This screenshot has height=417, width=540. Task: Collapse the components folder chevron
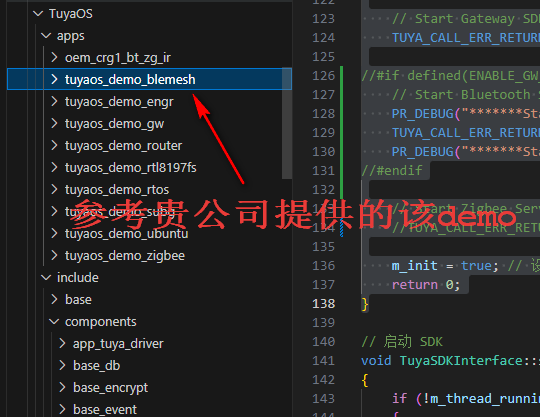[x=54, y=322]
